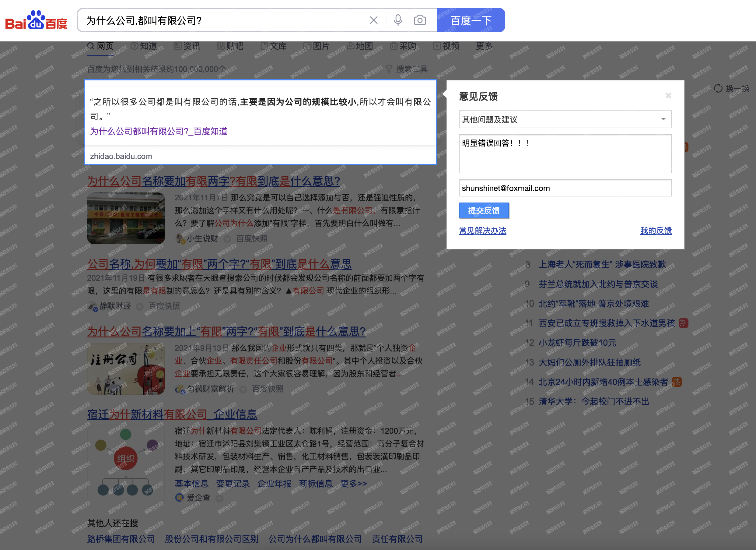The width and height of the screenshot is (756, 550).
Task: Click the 组织 structure diagram thumbnail
Action: click(126, 464)
